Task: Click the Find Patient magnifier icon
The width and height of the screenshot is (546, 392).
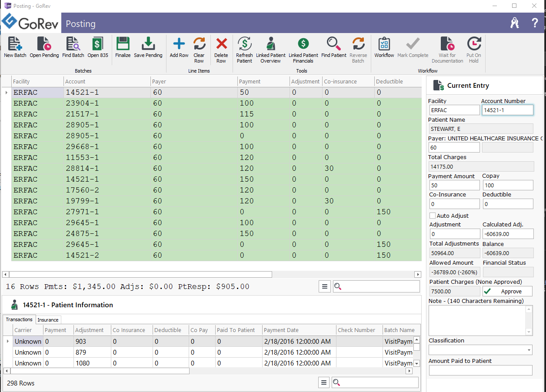Action: click(334, 44)
